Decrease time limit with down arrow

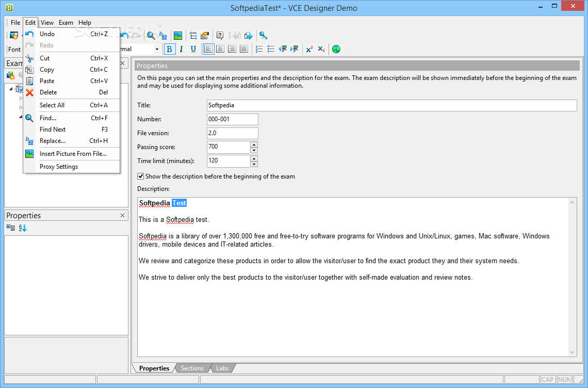pos(254,165)
